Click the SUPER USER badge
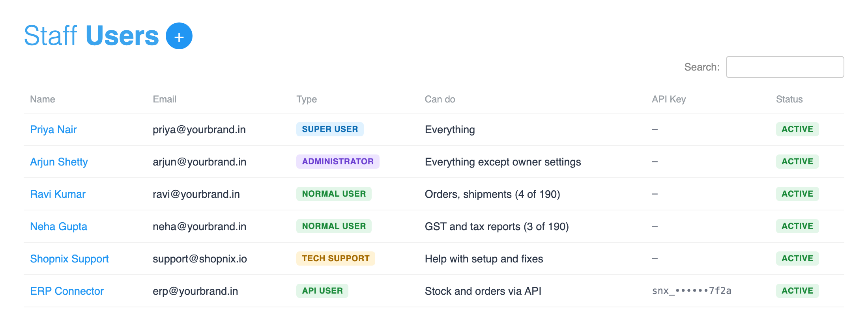This screenshot has width=868, height=331. (x=330, y=129)
